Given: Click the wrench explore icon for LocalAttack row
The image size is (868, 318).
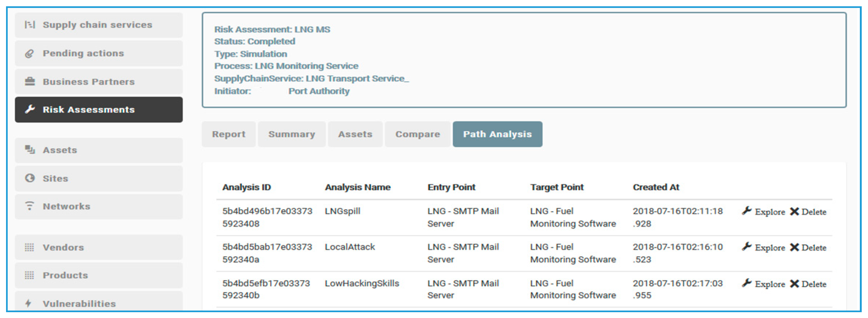Looking at the screenshot, I should click(x=746, y=247).
